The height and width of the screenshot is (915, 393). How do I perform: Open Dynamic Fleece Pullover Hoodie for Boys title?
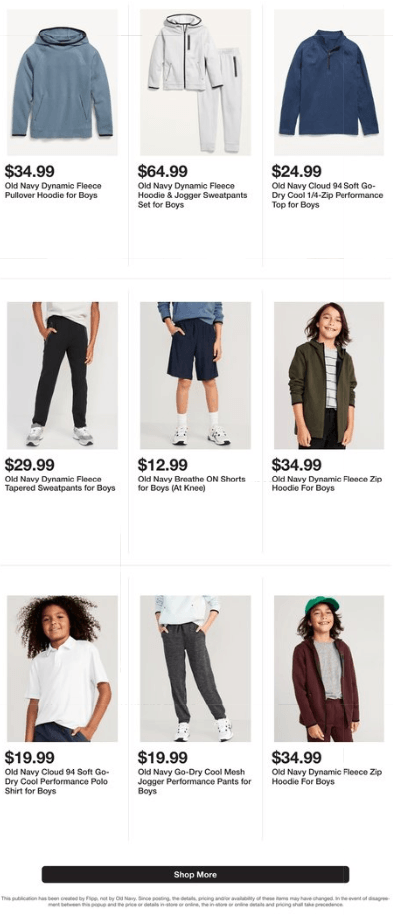(53, 191)
